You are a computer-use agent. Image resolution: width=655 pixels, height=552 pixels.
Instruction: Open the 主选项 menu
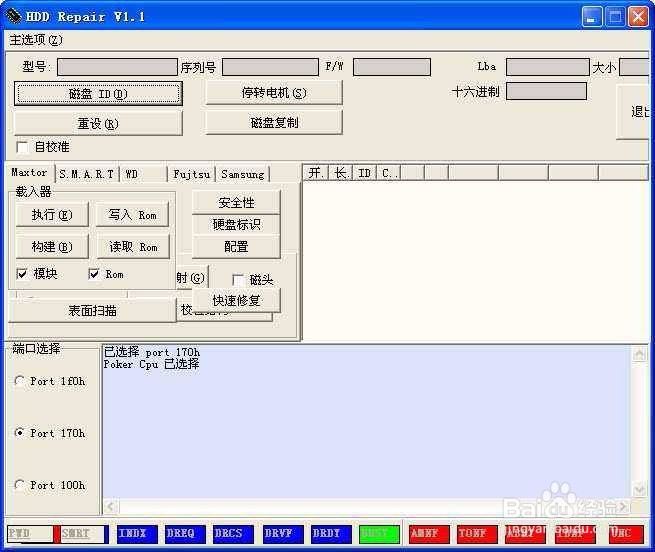(x=36, y=40)
